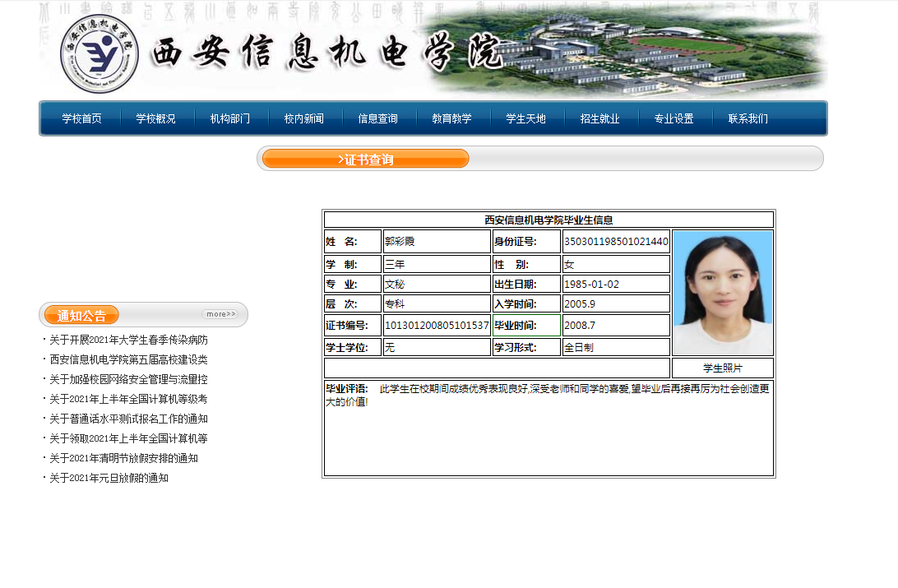Viewport: 898px width, 588px height.
Task: Open the 学生天地 menu item
Action: 525,118
